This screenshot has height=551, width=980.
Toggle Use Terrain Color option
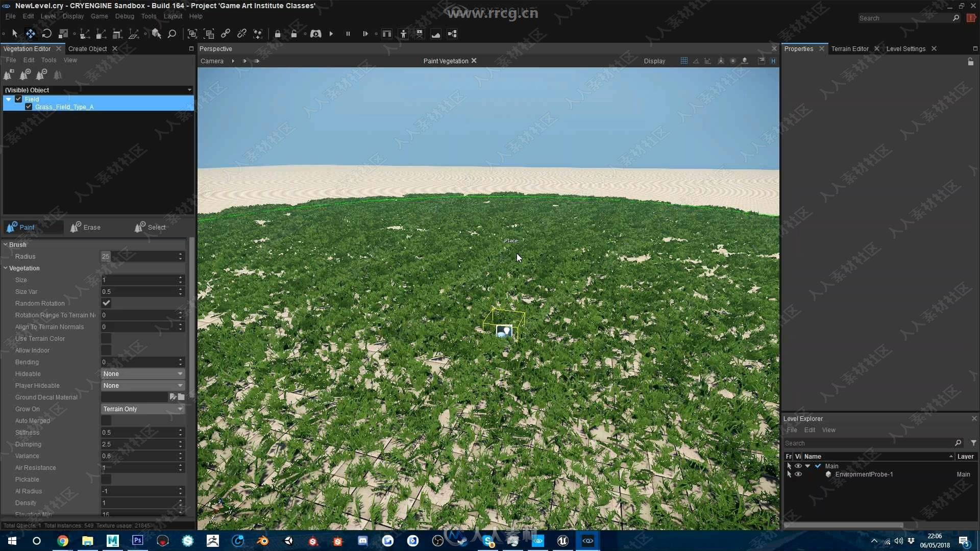tap(106, 338)
